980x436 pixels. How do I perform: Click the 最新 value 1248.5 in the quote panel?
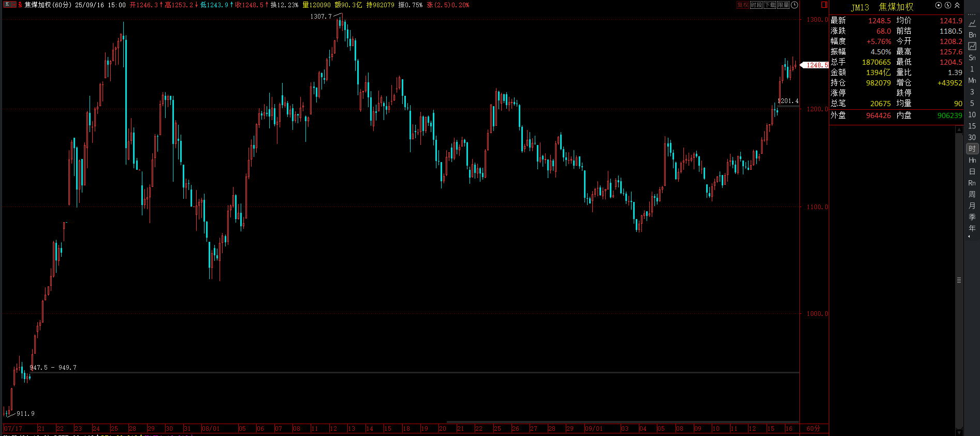[x=880, y=21]
